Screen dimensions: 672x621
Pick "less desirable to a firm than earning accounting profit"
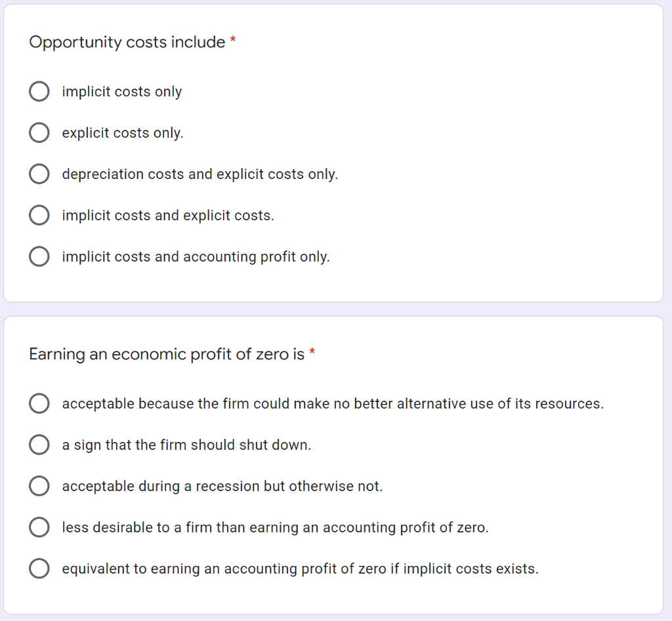coord(39,527)
